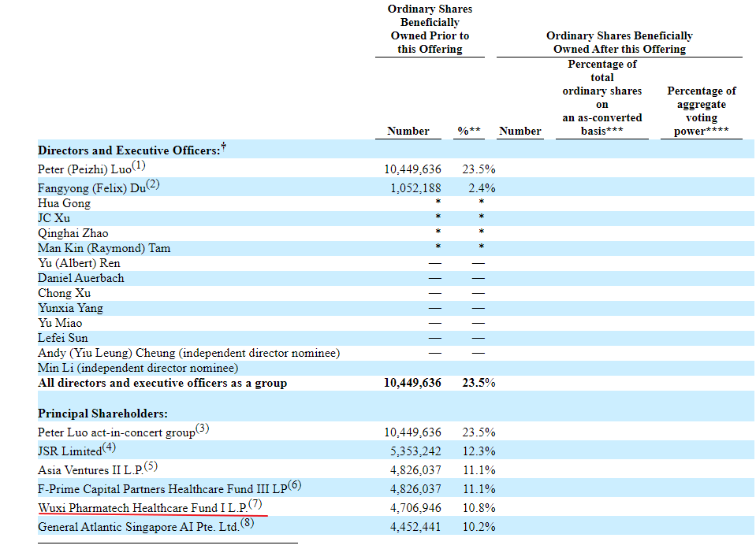The height and width of the screenshot is (549, 756).
Task: Click the 4,706,946 shares value
Action: point(412,508)
